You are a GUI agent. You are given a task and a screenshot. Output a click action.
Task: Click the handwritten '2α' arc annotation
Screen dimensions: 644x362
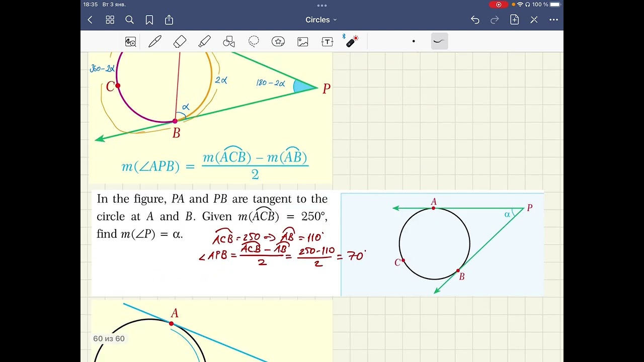coord(221,80)
